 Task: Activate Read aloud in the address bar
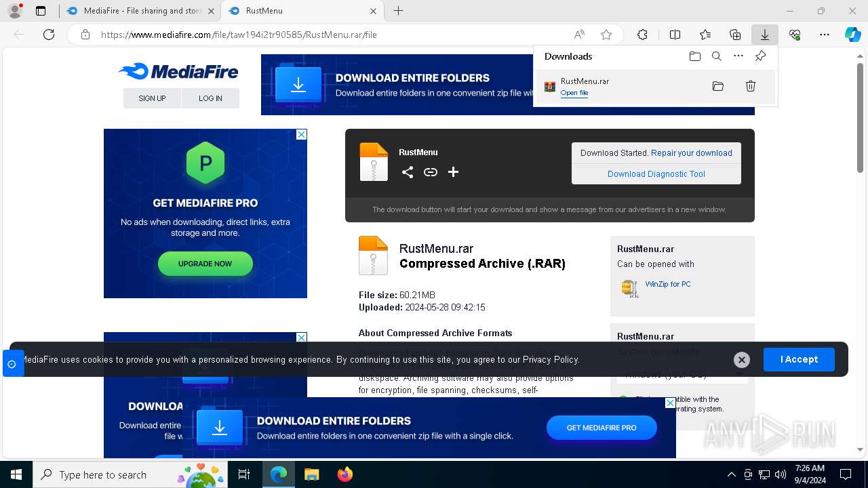click(579, 35)
